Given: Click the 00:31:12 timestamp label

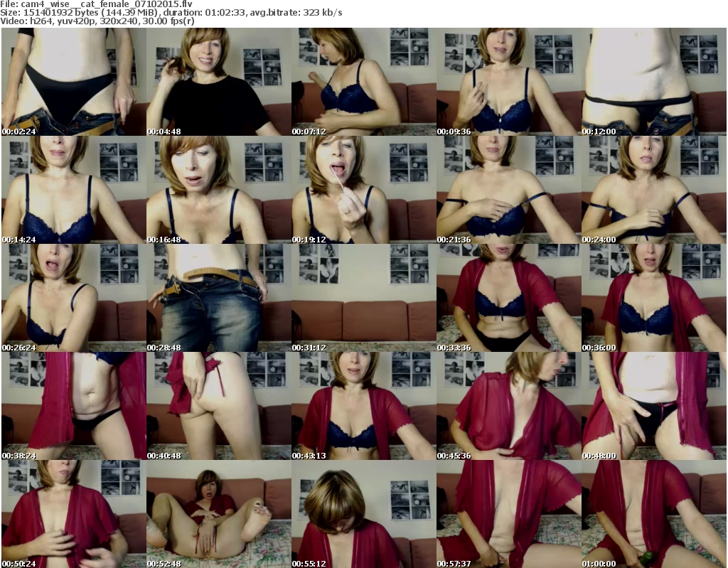Looking at the screenshot, I should click(309, 348).
